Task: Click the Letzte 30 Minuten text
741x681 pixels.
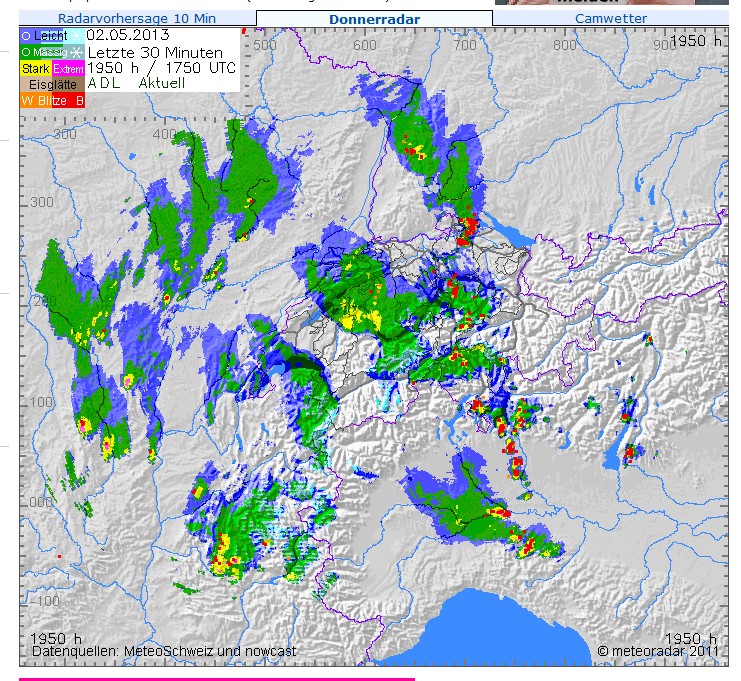Action: pyautogui.click(x=155, y=52)
